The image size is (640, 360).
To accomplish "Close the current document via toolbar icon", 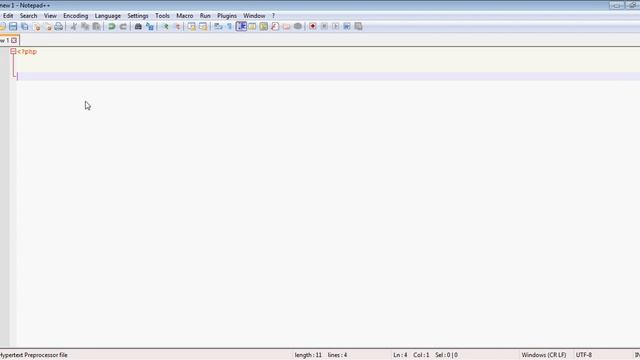I will (x=37, y=27).
